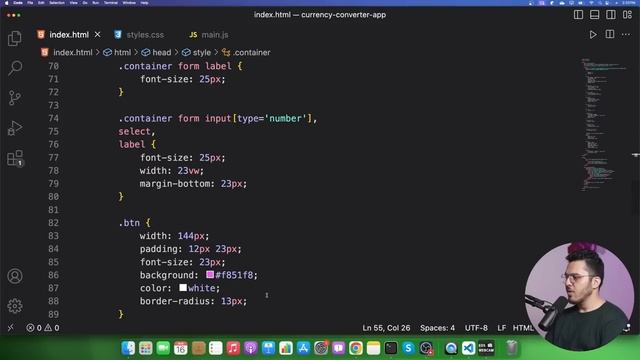The width and height of the screenshot is (640, 360).
Task: Open the Selection menu in menu bar
Action: (x=57, y=2)
